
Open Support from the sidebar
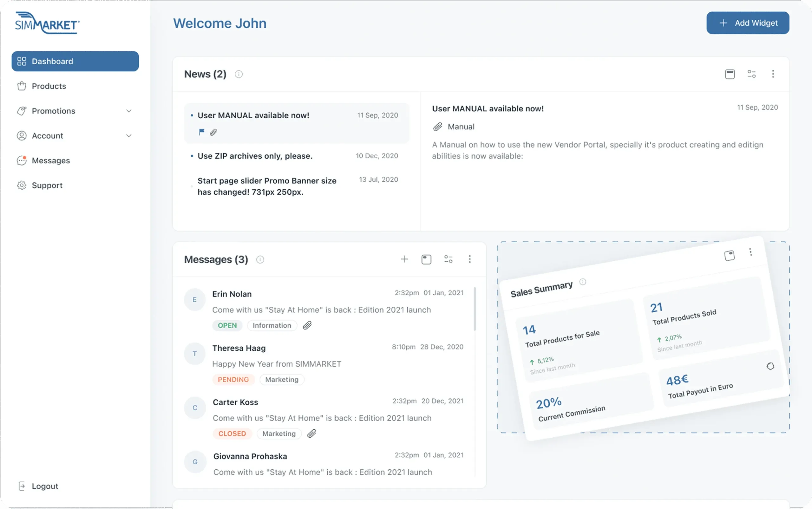(x=75, y=186)
